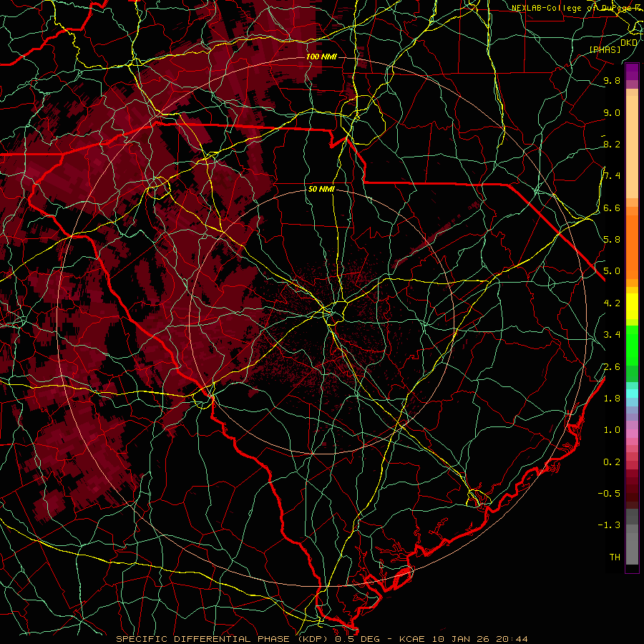The height and width of the screenshot is (644, 644).
Task: Click the "100 NMI" range ring label
Action: point(321,57)
